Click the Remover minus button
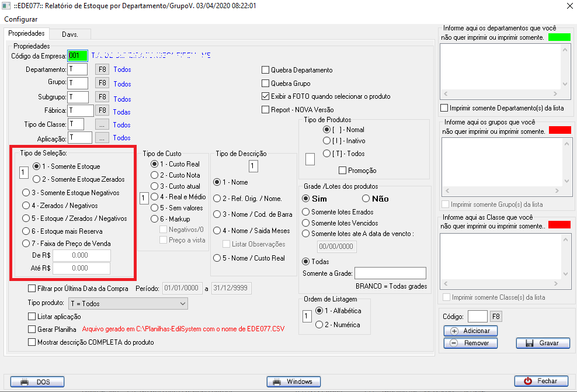This screenshot has width=577, height=392. 470,343
